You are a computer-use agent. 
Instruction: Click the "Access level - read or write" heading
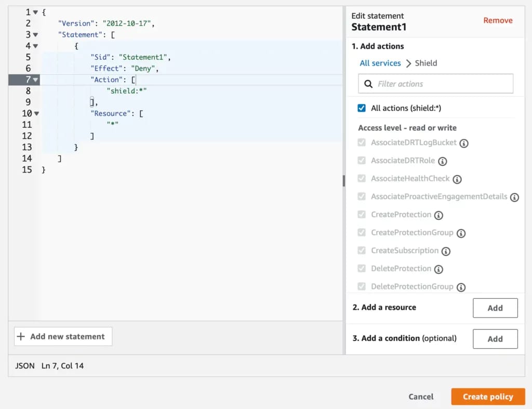pyautogui.click(x=407, y=128)
